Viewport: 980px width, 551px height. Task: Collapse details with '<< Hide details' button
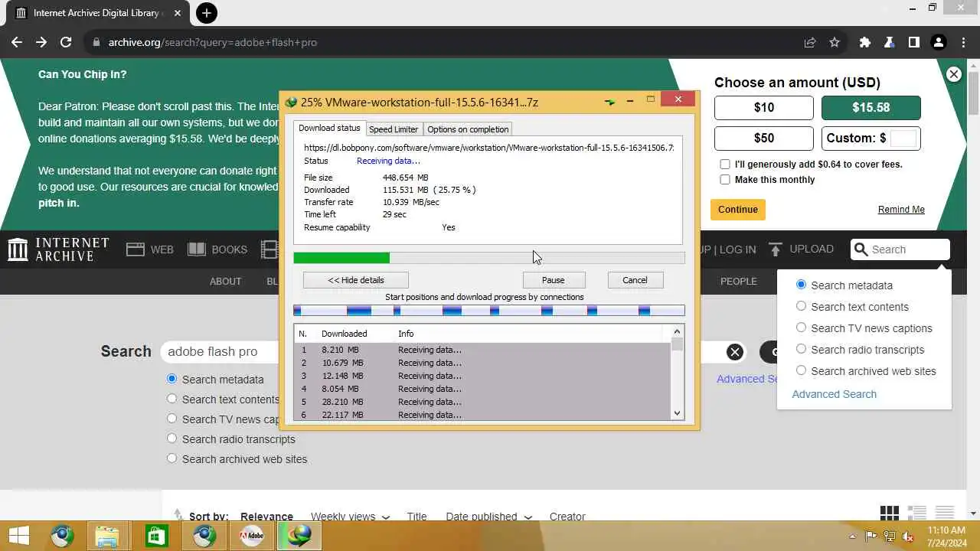[x=356, y=280]
